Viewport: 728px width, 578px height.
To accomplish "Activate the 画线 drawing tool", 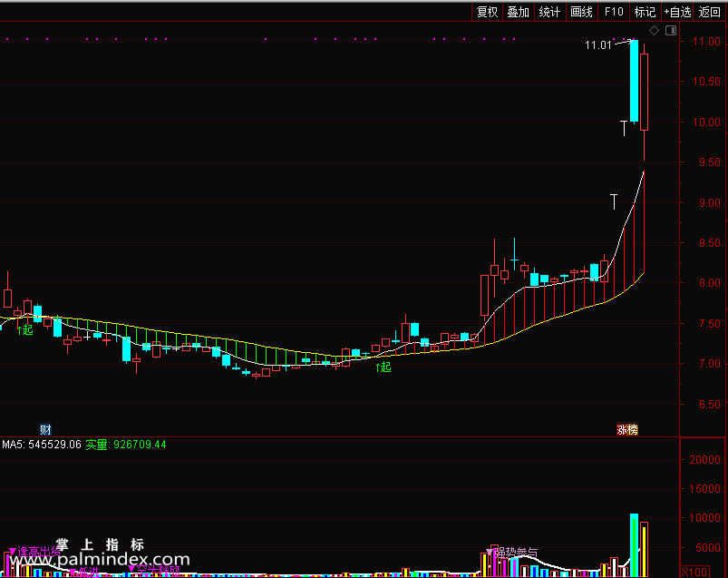I will pos(581,12).
